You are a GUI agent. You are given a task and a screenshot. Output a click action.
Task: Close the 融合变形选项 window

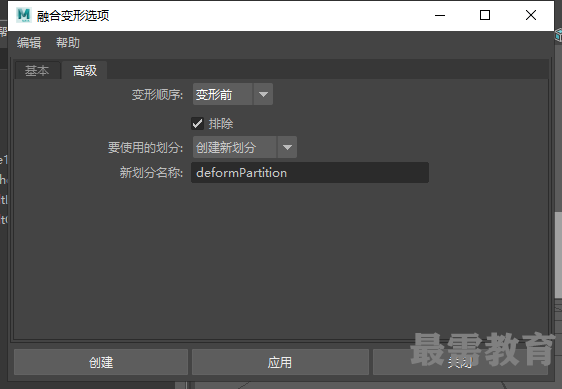(x=531, y=15)
